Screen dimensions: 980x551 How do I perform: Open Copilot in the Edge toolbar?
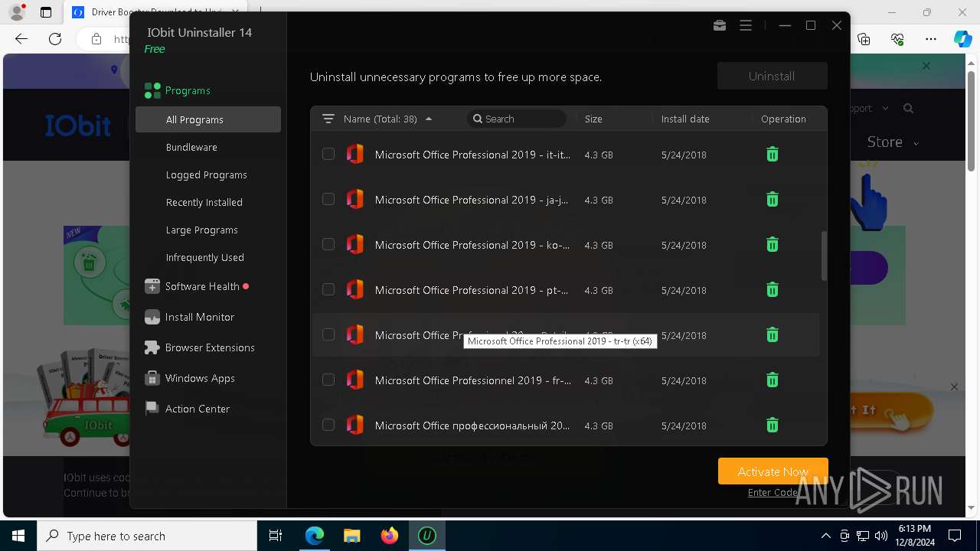tap(962, 39)
